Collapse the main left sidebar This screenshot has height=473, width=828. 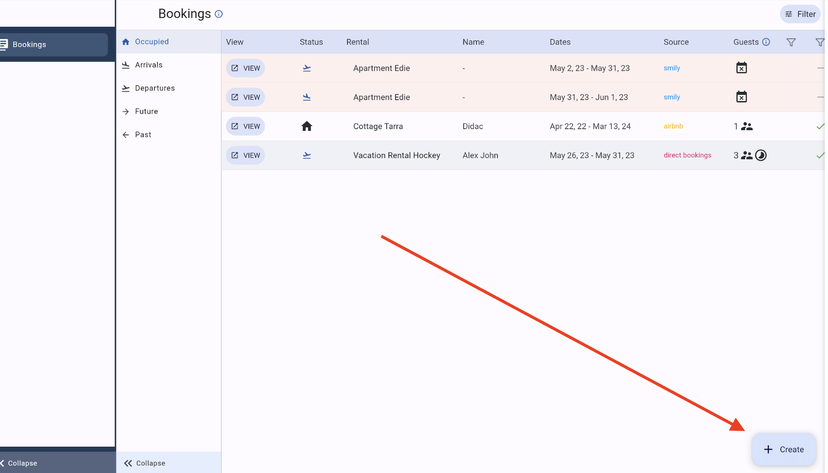(18, 463)
